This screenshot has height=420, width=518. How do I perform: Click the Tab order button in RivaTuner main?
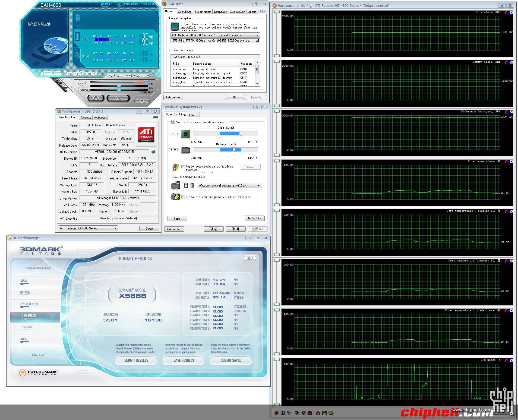(173, 97)
